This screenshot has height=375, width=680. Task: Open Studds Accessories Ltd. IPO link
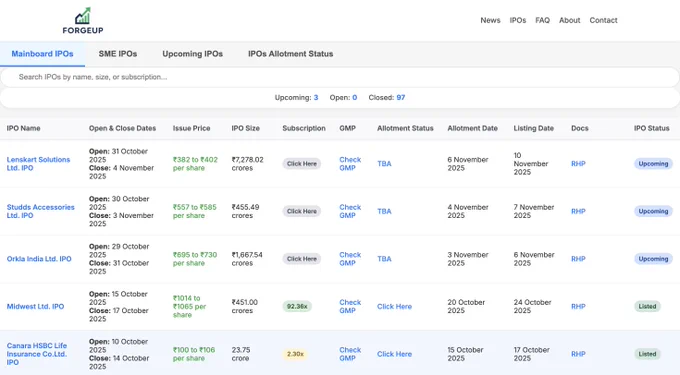click(40, 212)
